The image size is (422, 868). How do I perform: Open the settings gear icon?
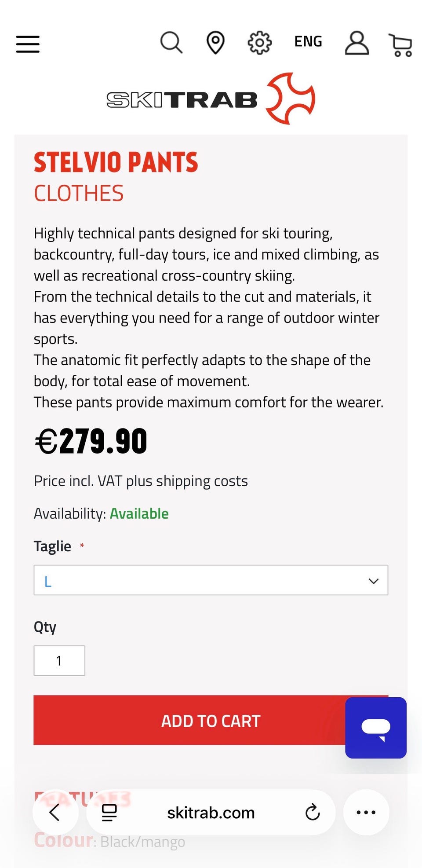click(x=259, y=43)
